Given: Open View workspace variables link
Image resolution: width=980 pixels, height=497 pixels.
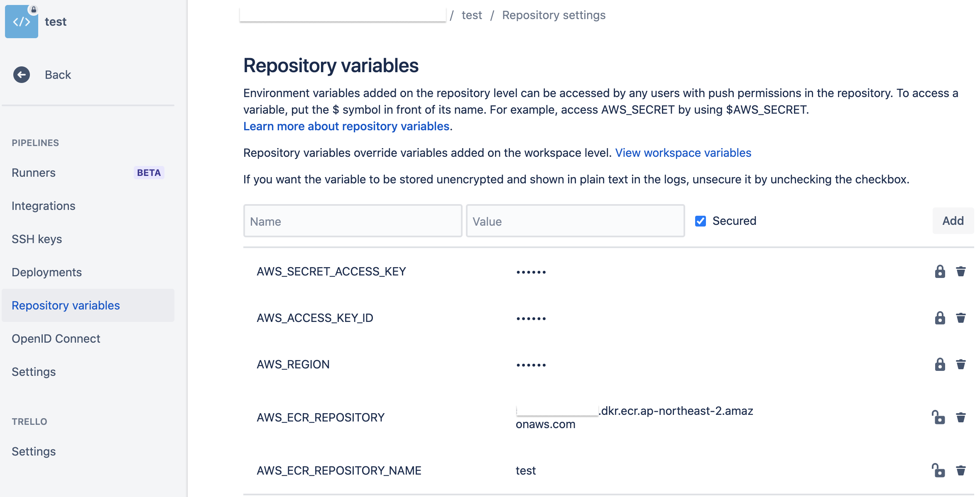Looking at the screenshot, I should (683, 153).
